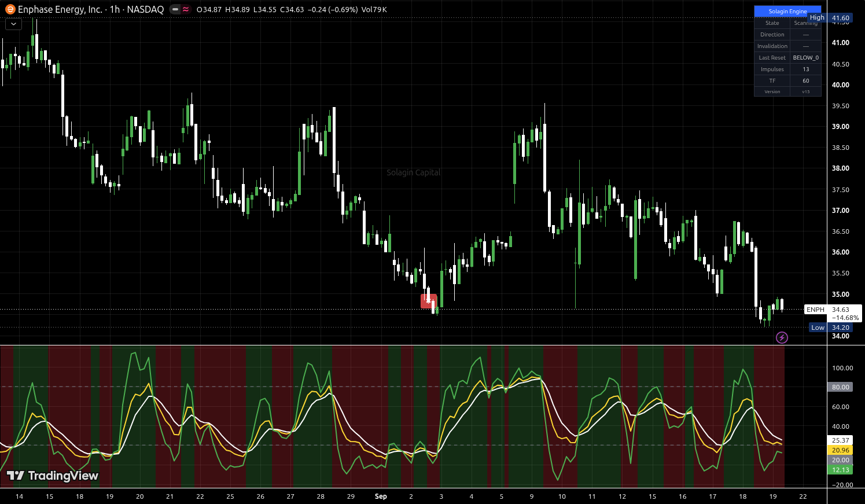This screenshot has width=865, height=504.
Task: Click the BELOW_0 value cell
Action: (x=805, y=58)
